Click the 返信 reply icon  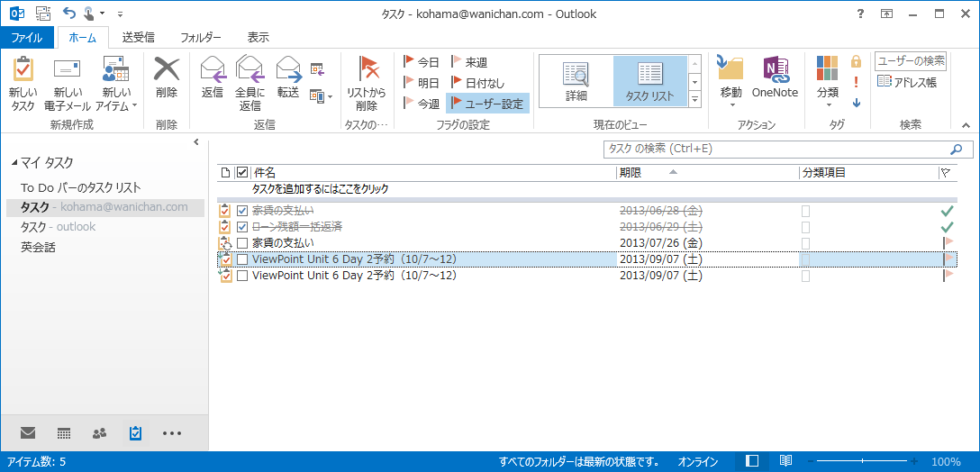(x=213, y=68)
